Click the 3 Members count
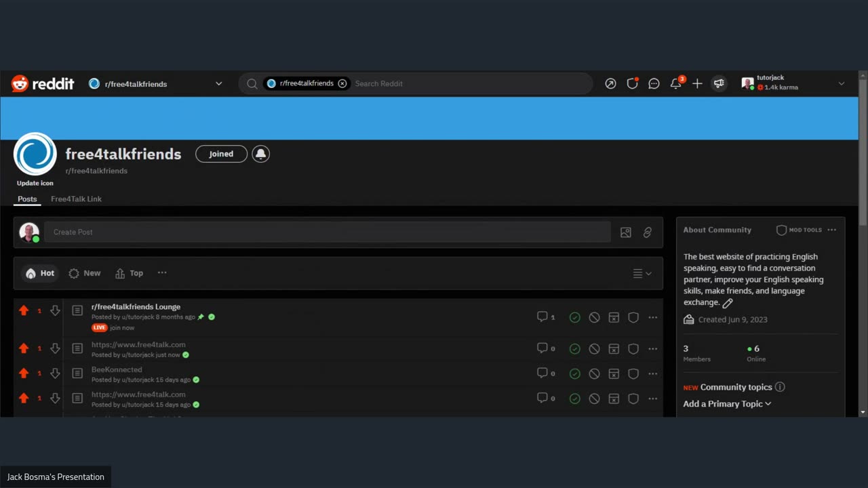 tap(697, 353)
